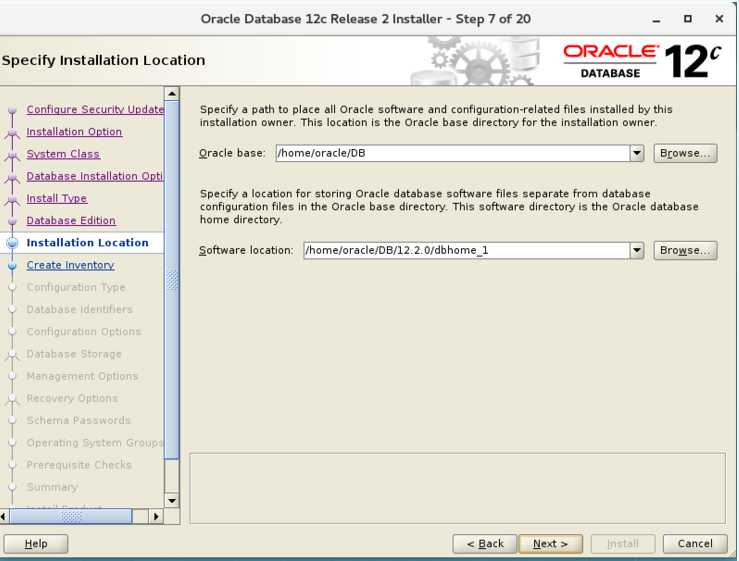Click the horizontal scrollbar's right arrow
Viewport: 739px width, 561px height.
click(x=156, y=517)
